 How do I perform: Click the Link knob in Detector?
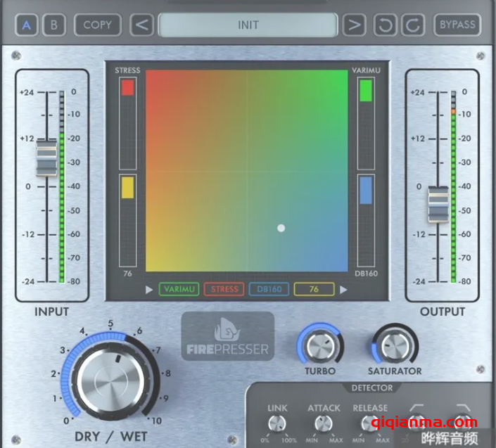pos(276,423)
